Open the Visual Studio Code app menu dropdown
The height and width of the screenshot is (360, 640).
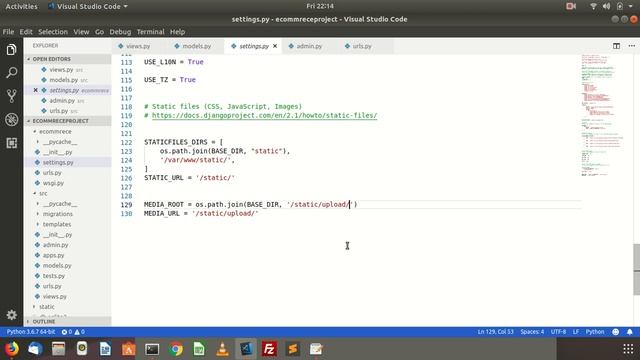point(88,6)
